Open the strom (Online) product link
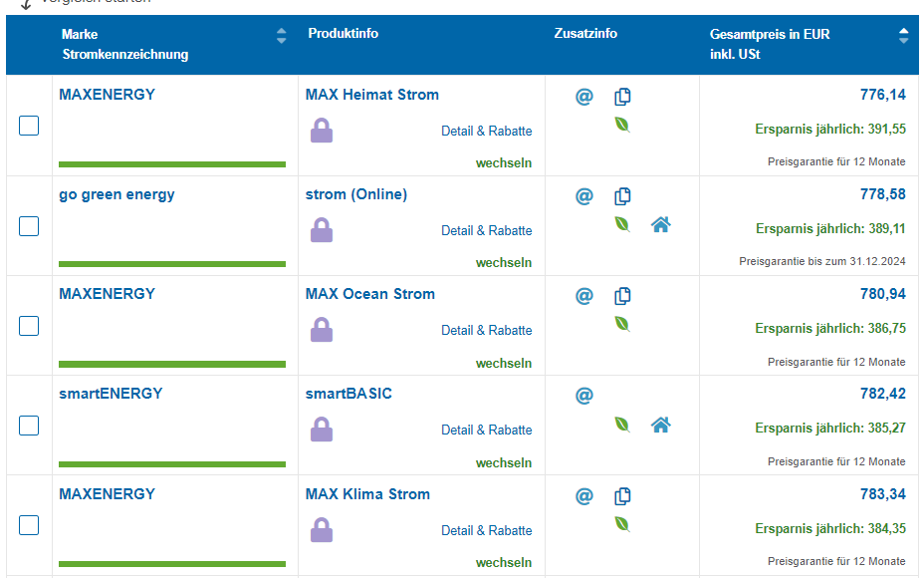Screen dimensions: 924x578 pos(355,194)
